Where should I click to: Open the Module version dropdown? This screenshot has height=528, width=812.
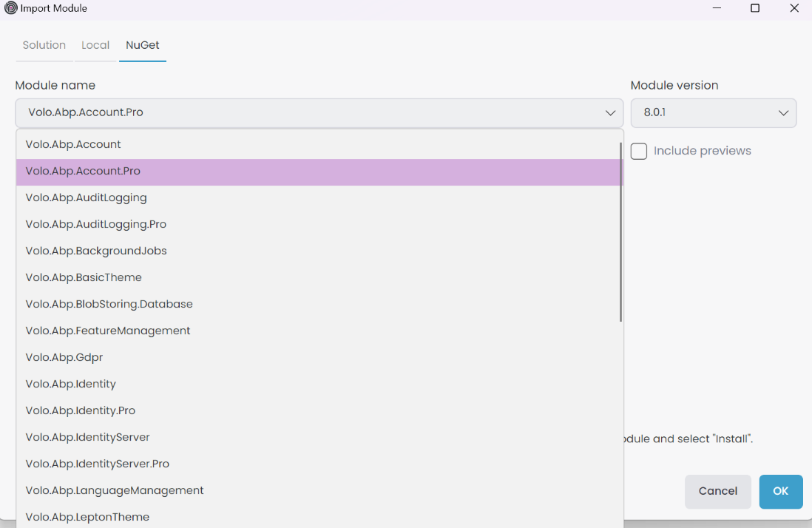[783, 112]
